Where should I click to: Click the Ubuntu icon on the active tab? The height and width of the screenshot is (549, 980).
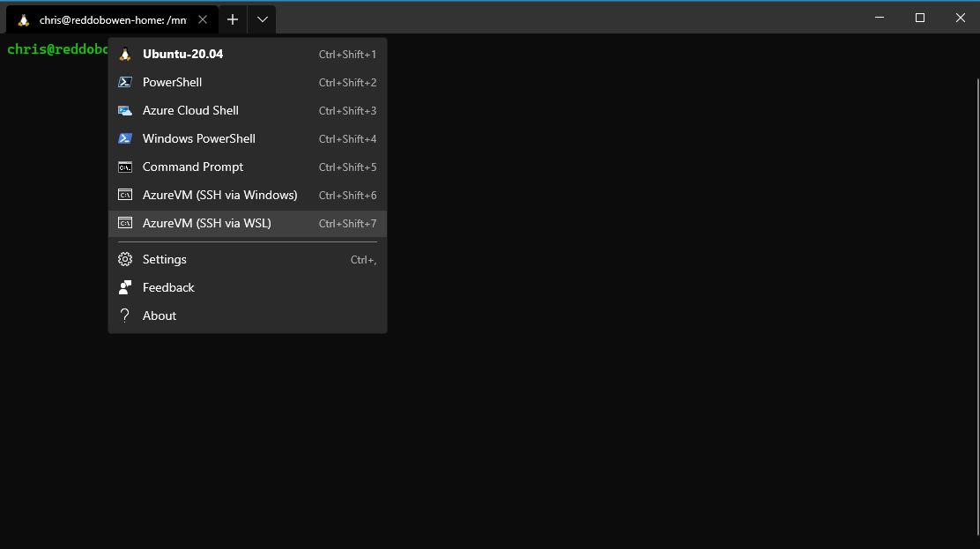21,19
